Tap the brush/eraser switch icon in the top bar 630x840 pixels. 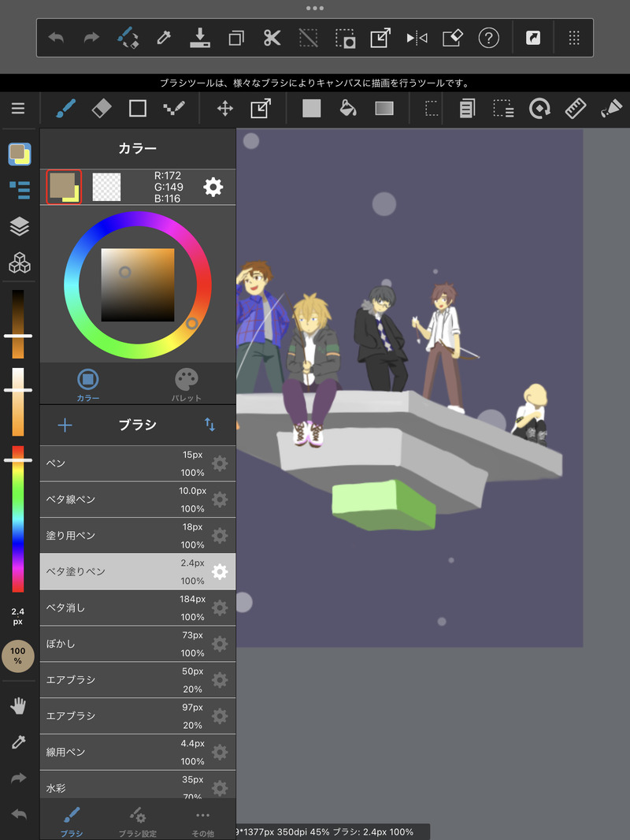128,38
